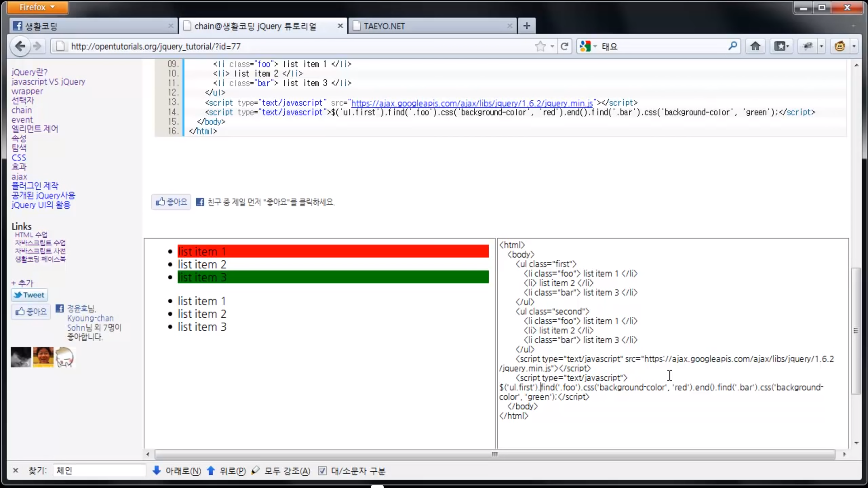Open a new tab with plus button
This screenshot has width=868, height=488.
click(x=527, y=26)
